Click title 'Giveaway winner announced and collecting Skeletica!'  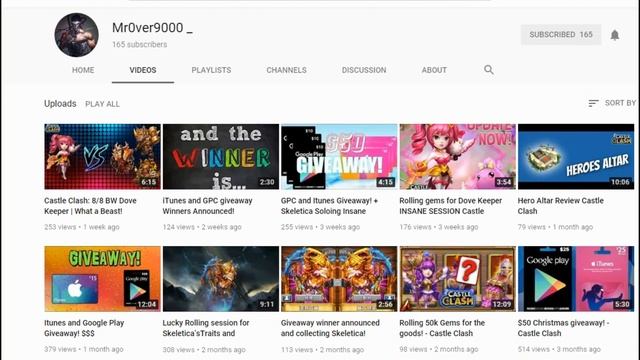pyautogui.click(x=330, y=328)
